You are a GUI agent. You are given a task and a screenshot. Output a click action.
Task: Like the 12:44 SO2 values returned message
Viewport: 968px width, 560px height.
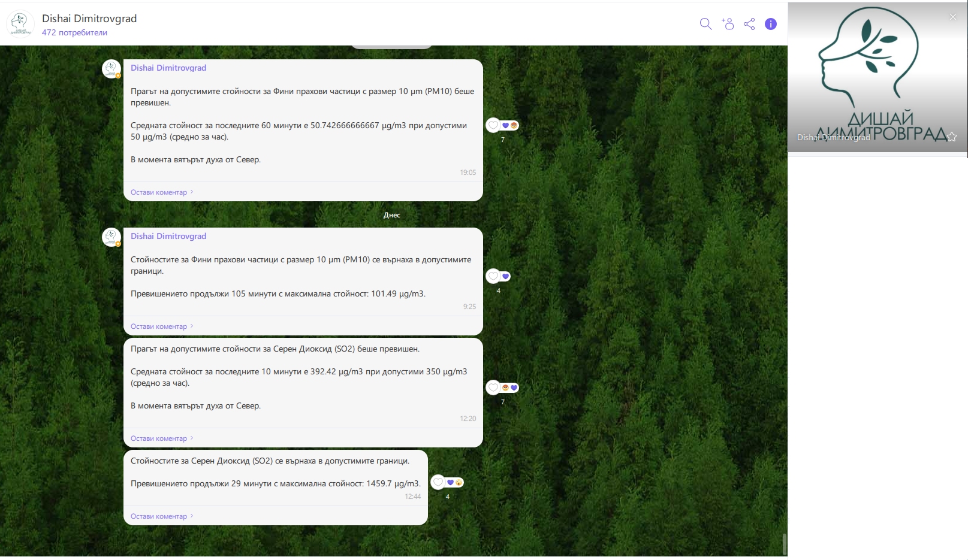[x=438, y=482]
